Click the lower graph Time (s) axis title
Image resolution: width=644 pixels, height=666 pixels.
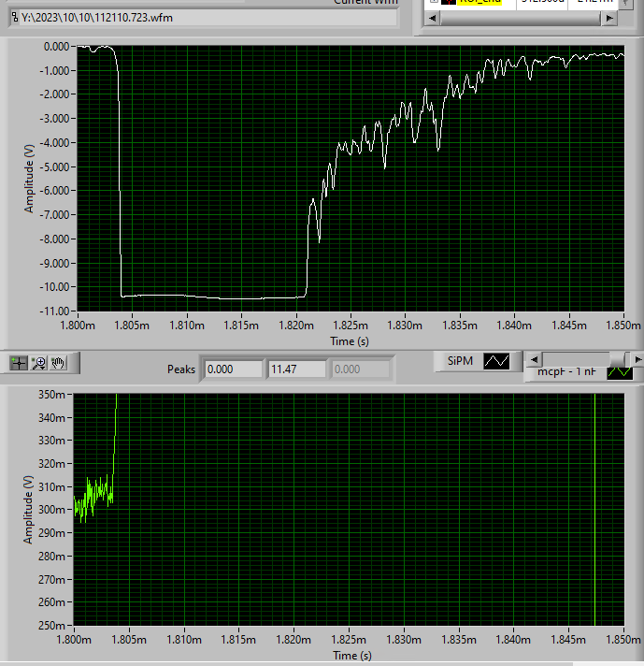pos(352,656)
